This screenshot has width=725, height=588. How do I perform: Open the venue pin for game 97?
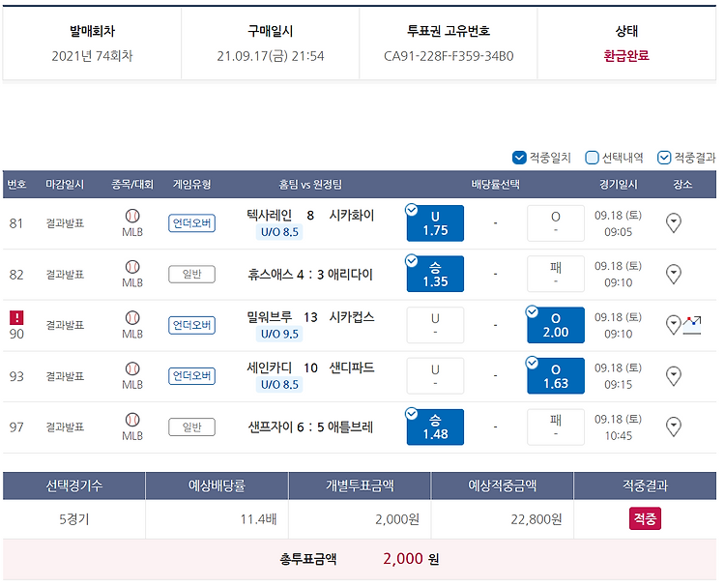point(673,427)
